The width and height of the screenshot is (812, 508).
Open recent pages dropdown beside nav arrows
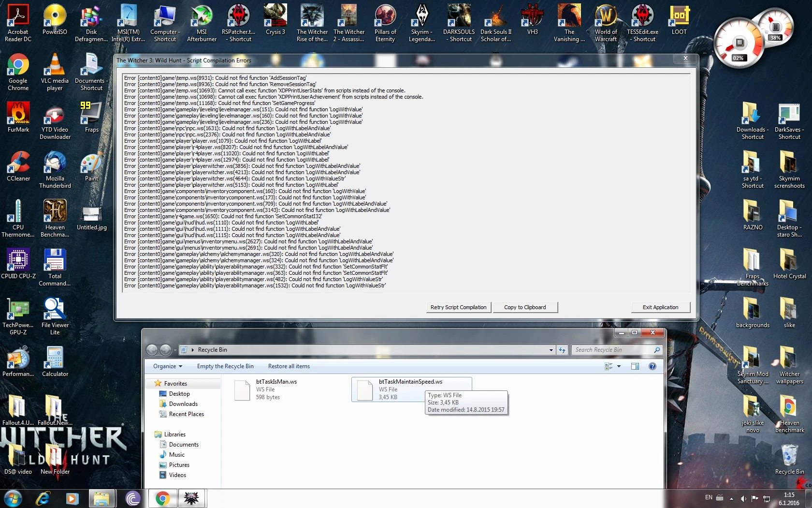175,350
